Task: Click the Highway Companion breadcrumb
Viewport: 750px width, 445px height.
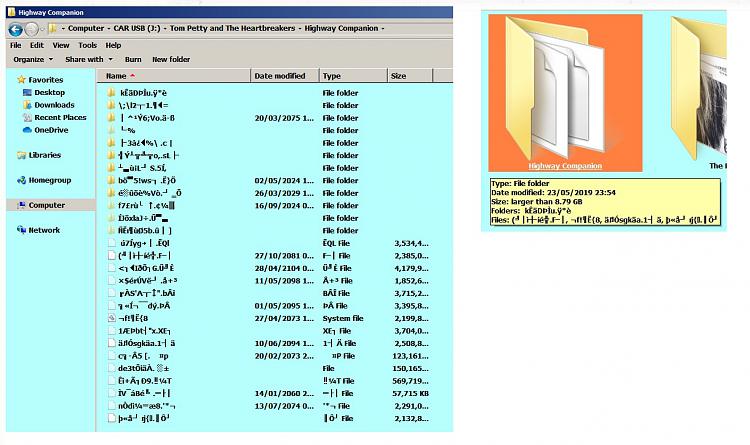Action: coord(341,28)
